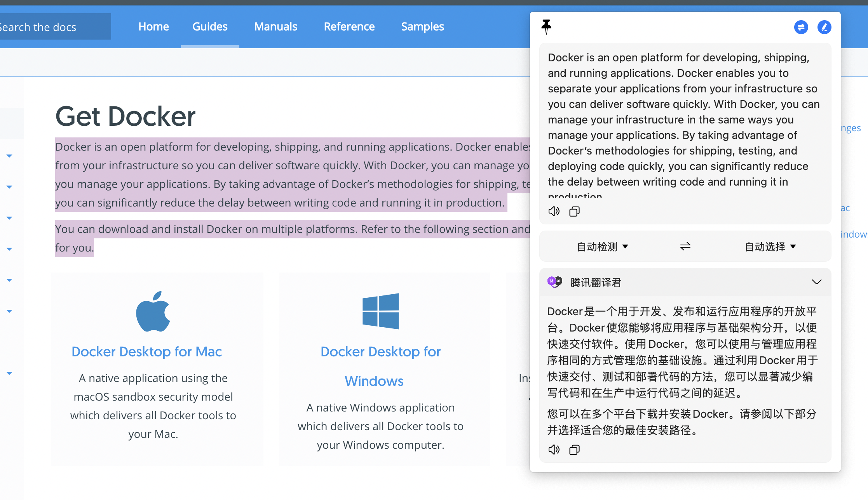Swap source and target languages arrows
This screenshot has width=868, height=500.
(x=685, y=247)
